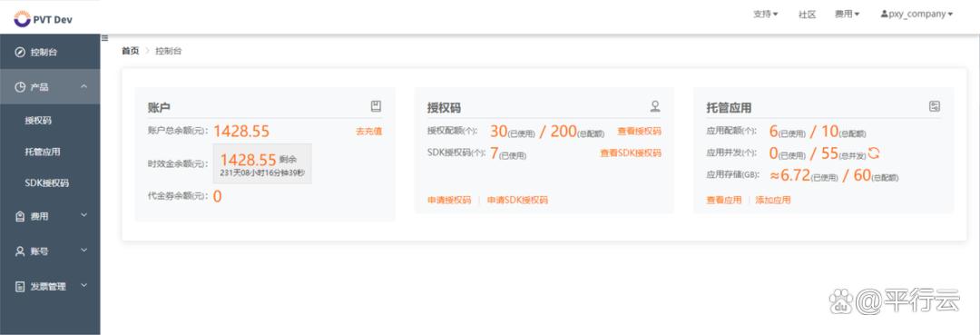Click the 账户 card title
This screenshot has height=335, width=980.
pos(159,107)
